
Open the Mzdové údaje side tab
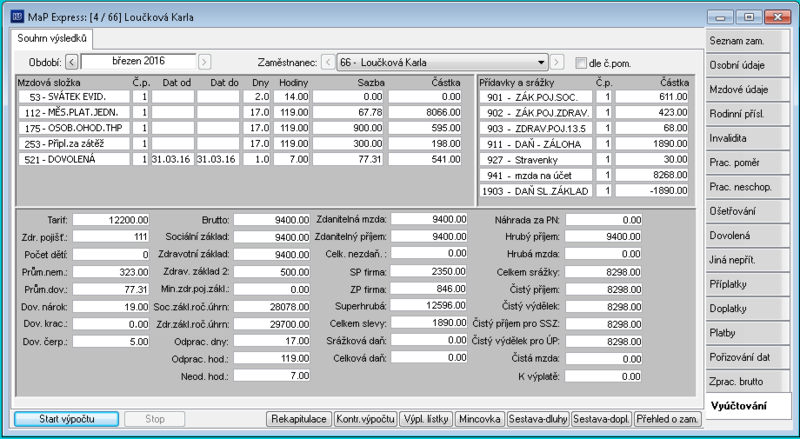click(748, 89)
